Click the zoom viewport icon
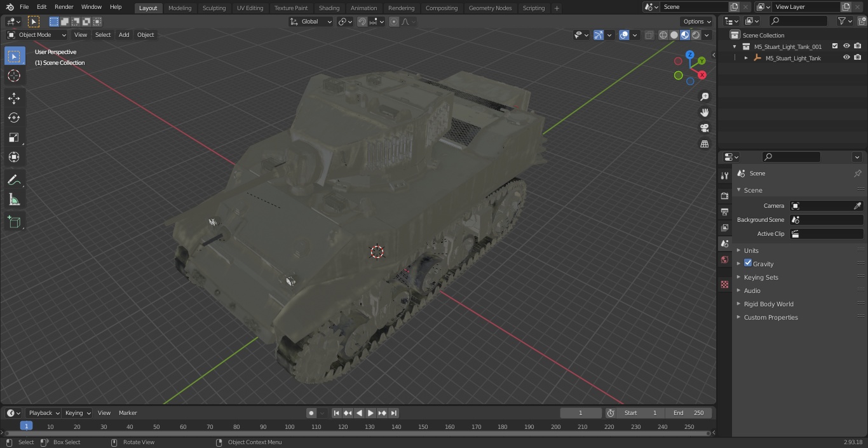 click(704, 97)
